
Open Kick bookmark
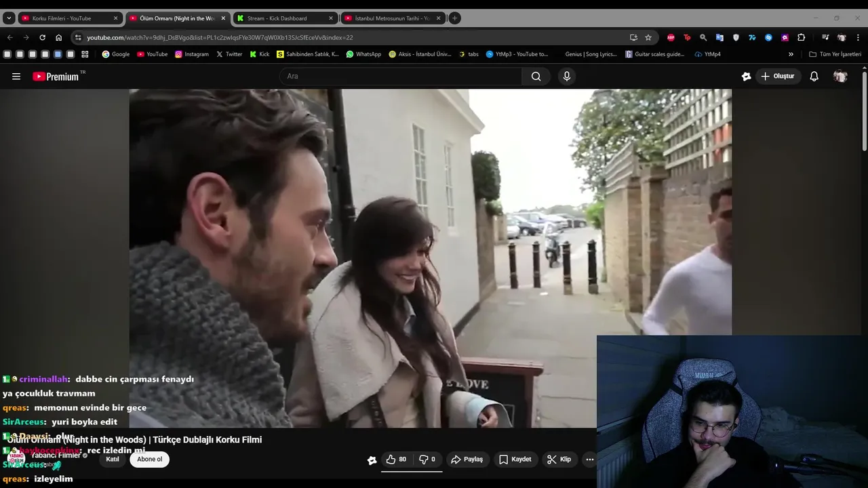(x=260, y=54)
